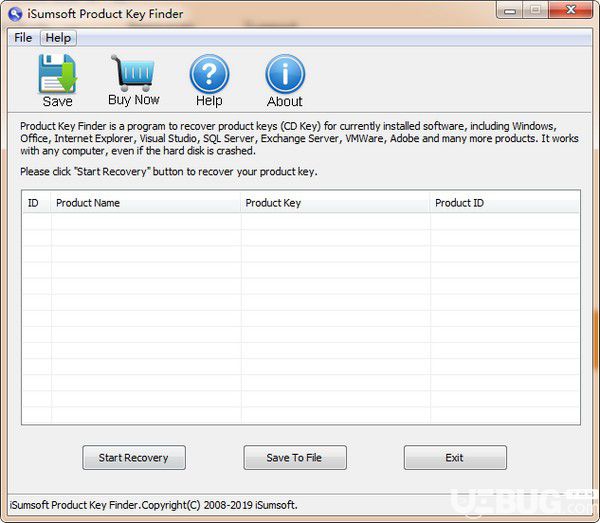Open the Help menu
The height and width of the screenshot is (523, 600).
[x=58, y=38]
